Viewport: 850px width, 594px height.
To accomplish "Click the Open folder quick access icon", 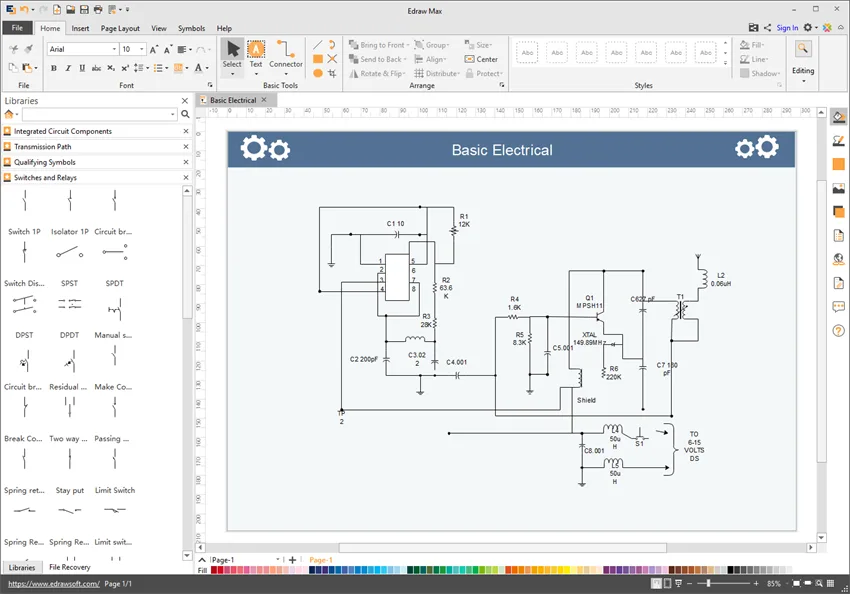I will coord(70,9).
